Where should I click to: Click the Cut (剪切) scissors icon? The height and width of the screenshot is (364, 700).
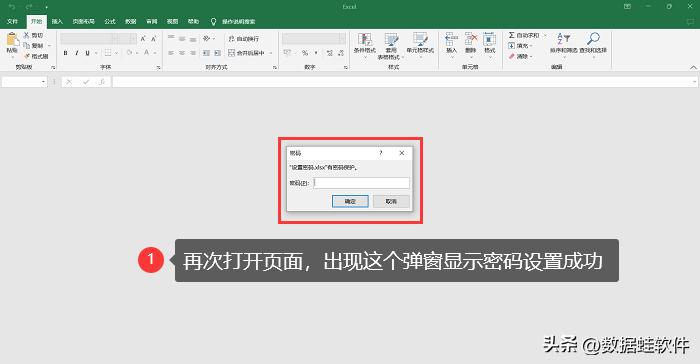tap(27, 35)
